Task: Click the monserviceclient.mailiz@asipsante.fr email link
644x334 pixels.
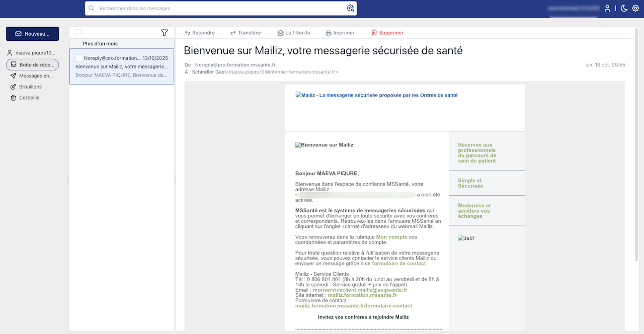Action: click(x=360, y=290)
